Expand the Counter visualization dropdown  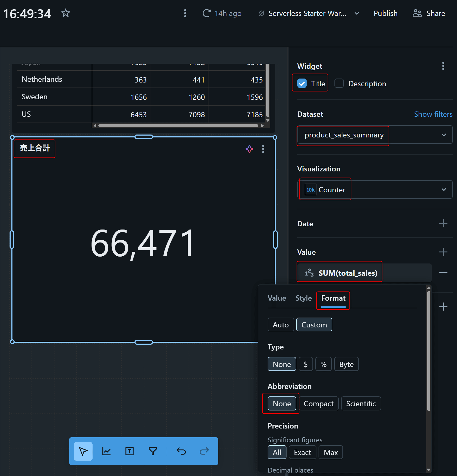[x=375, y=190]
